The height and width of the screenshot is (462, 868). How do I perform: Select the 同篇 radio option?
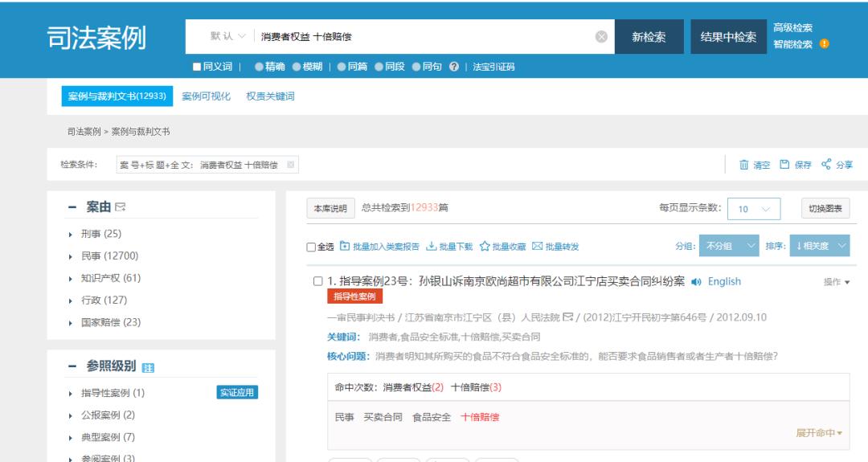point(341,67)
